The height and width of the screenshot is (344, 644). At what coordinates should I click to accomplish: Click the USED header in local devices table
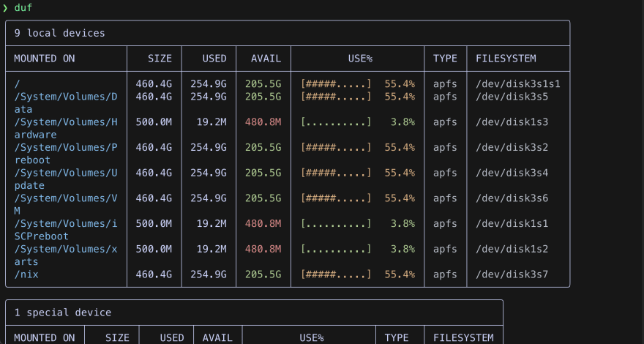(214, 59)
